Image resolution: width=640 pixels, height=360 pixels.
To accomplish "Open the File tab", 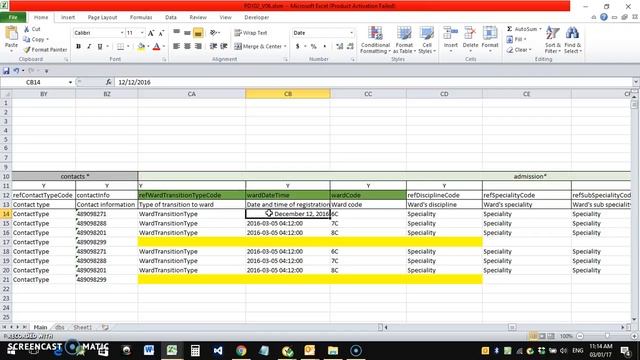I will click(13, 18).
